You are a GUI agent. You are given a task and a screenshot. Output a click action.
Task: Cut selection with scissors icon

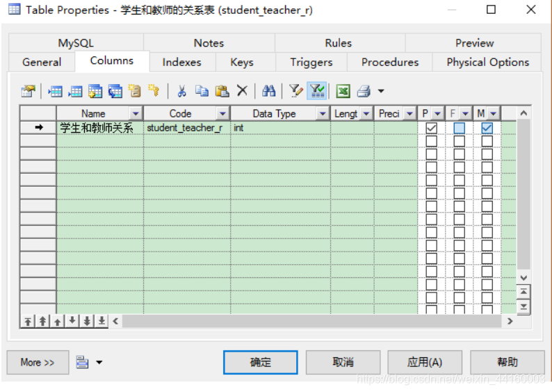pyautogui.click(x=181, y=91)
